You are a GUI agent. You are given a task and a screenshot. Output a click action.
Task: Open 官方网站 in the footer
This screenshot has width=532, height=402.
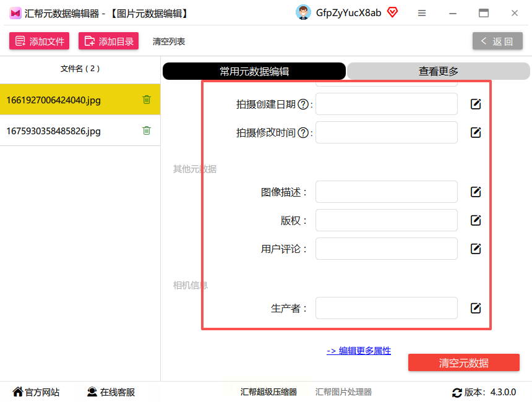(x=36, y=392)
